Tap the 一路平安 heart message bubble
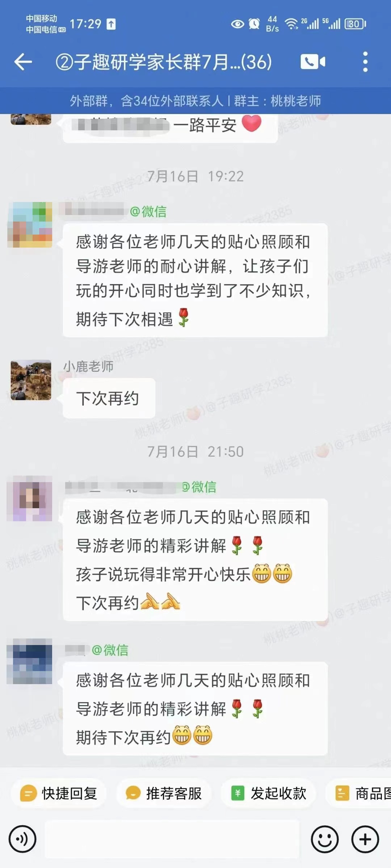This screenshot has width=391, height=868. (x=170, y=127)
